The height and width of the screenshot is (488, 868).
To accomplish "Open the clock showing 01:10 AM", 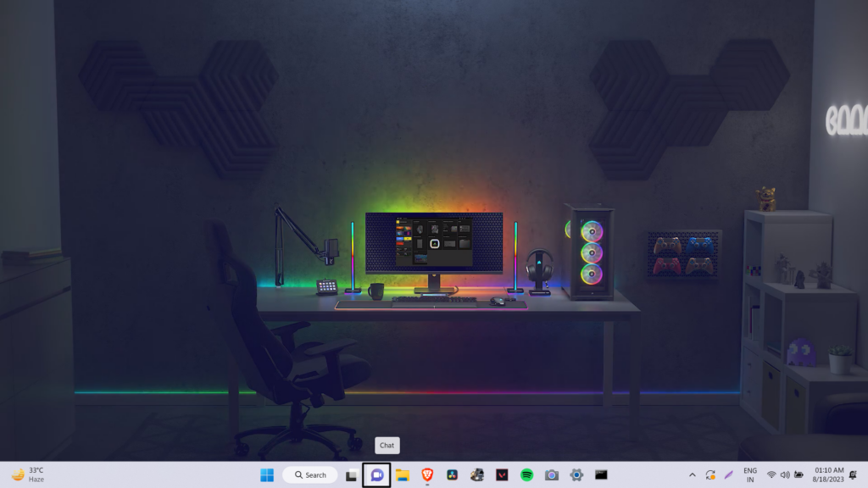I will [829, 474].
